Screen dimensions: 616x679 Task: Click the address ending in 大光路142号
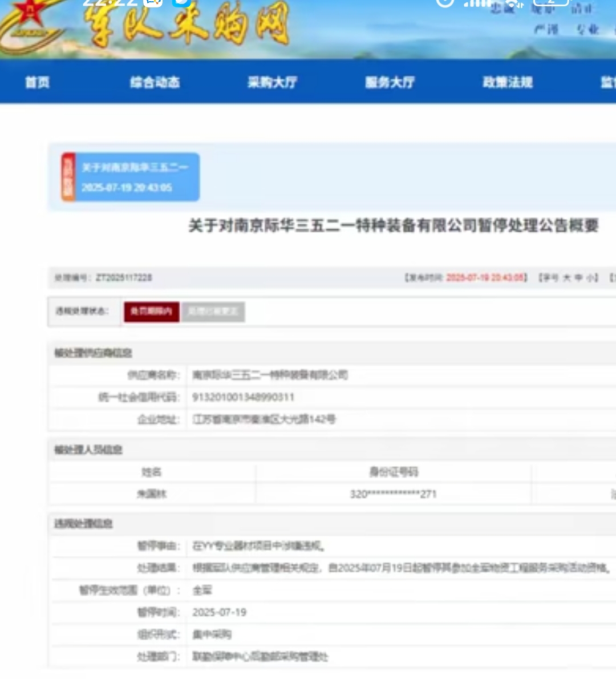(264, 419)
